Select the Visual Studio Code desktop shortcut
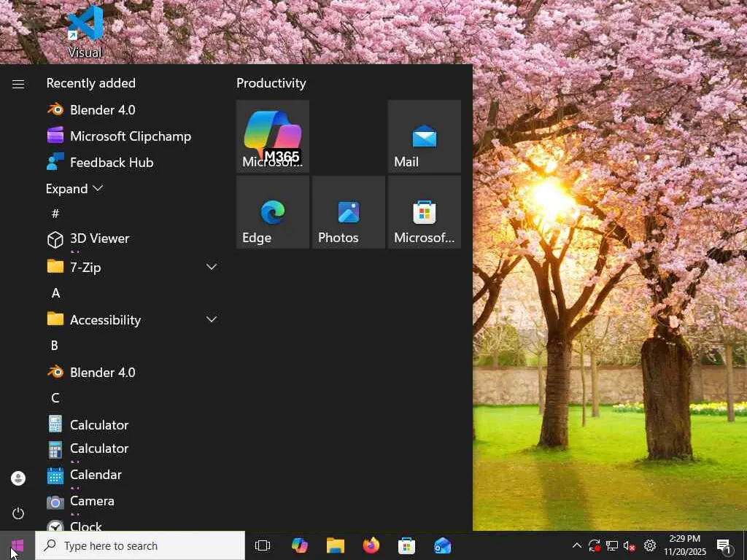Screen dimensions: 747x560 point(85,31)
